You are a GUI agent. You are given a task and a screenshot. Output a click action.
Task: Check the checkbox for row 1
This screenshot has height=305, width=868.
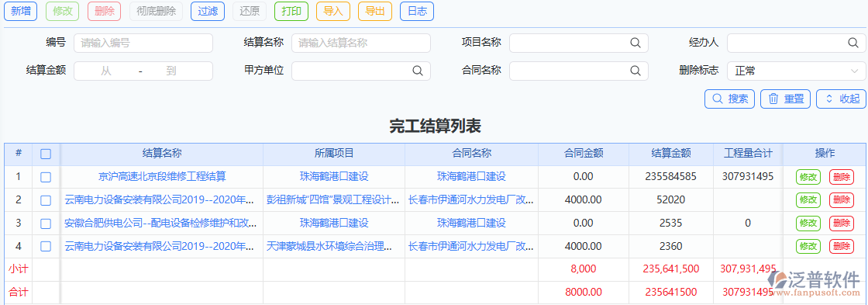(x=46, y=177)
